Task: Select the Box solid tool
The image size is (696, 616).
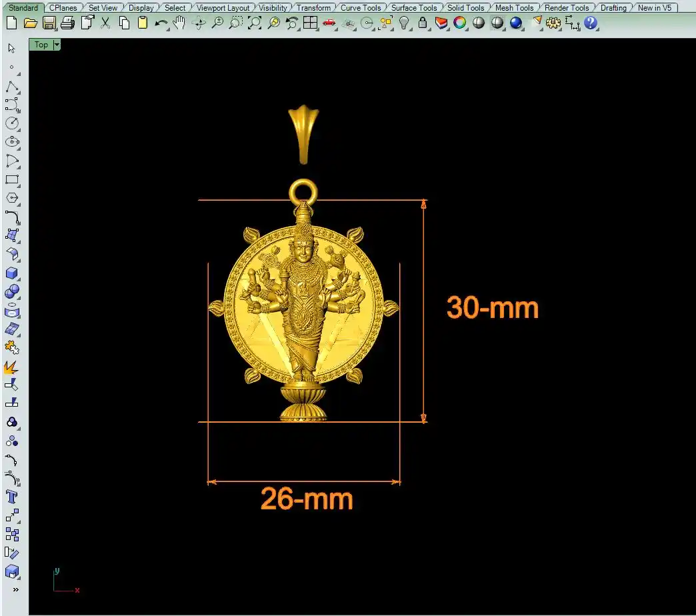Action: pyautogui.click(x=11, y=273)
